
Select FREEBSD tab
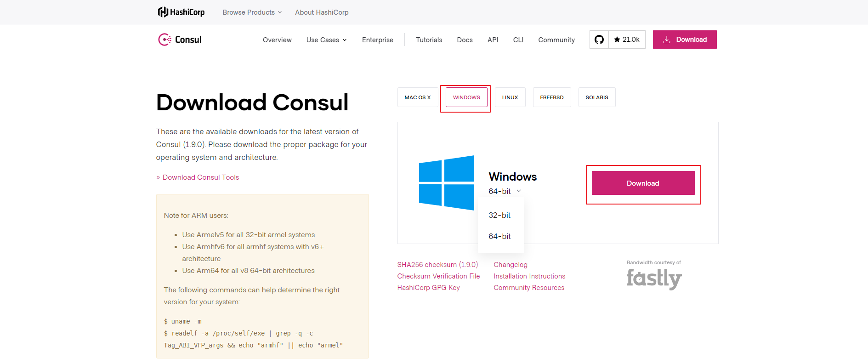pyautogui.click(x=552, y=97)
